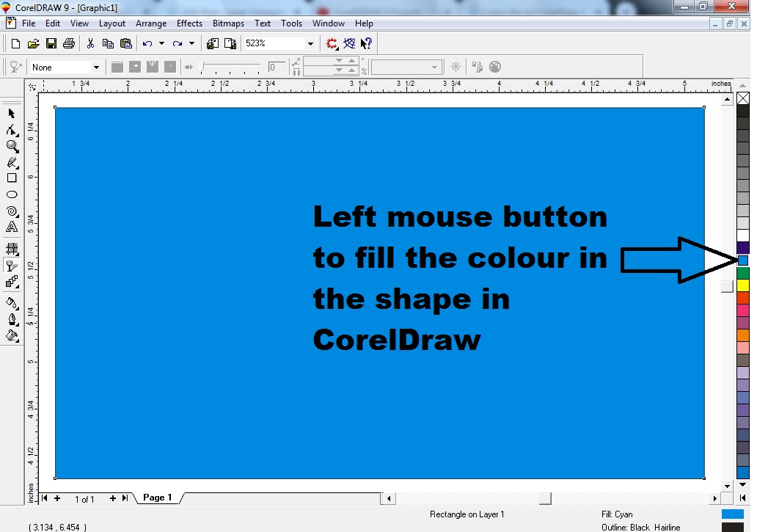The height and width of the screenshot is (532, 757).
Task: Select the Interactive Mesh Fill tool
Action: click(x=12, y=249)
